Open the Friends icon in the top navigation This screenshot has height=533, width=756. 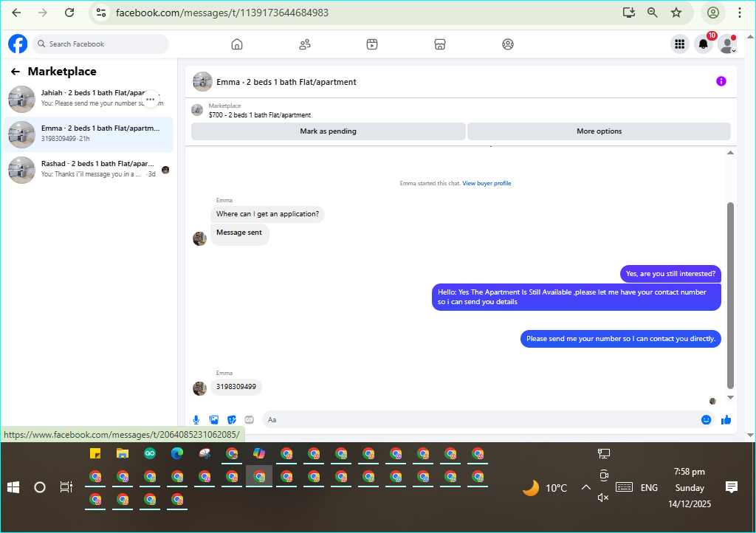click(305, 44)
